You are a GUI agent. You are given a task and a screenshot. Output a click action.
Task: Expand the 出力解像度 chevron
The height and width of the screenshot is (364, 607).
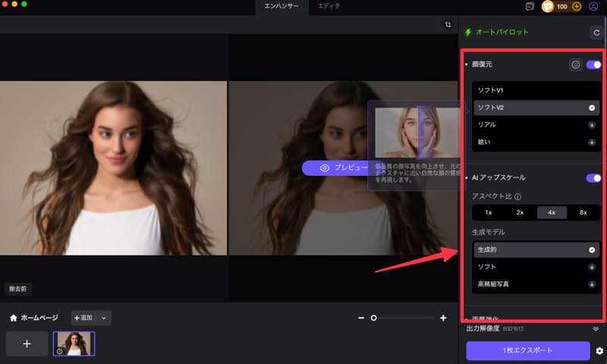(596, 329)
